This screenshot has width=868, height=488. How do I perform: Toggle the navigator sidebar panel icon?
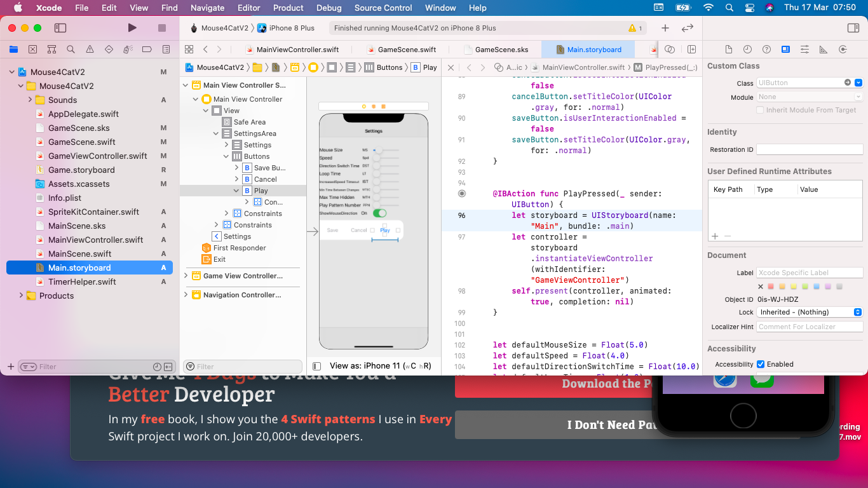[60, 28]
